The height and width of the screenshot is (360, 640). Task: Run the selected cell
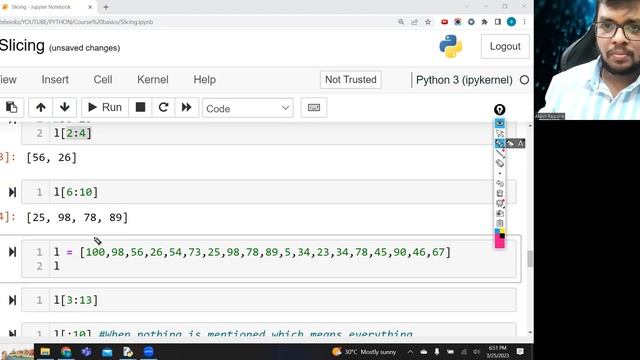pyautogui.click(x=105, y=107)
